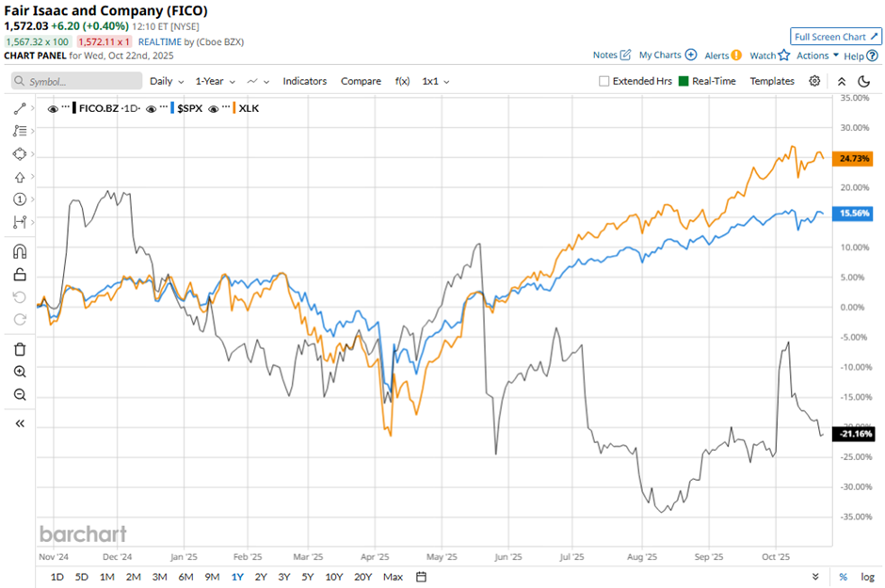This screenshot has width=885, height=588.
Task: Zoom out of the chart
Action: point(20,394)
